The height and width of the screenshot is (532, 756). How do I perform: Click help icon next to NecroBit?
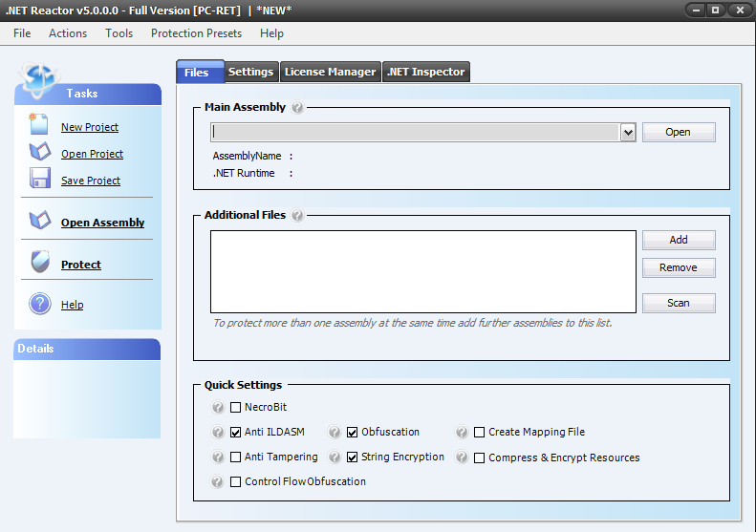(218, 407)
